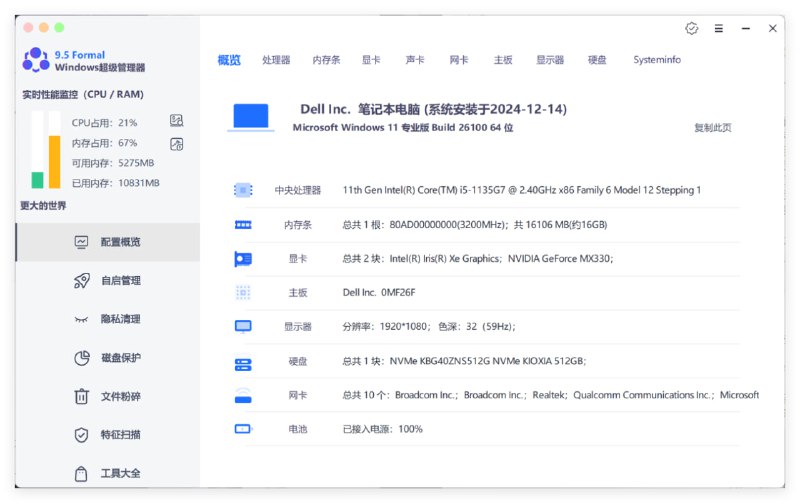Switch to the 显示器 tab
The width and height of the screenshot is (800, 503).
click(550, 60)
